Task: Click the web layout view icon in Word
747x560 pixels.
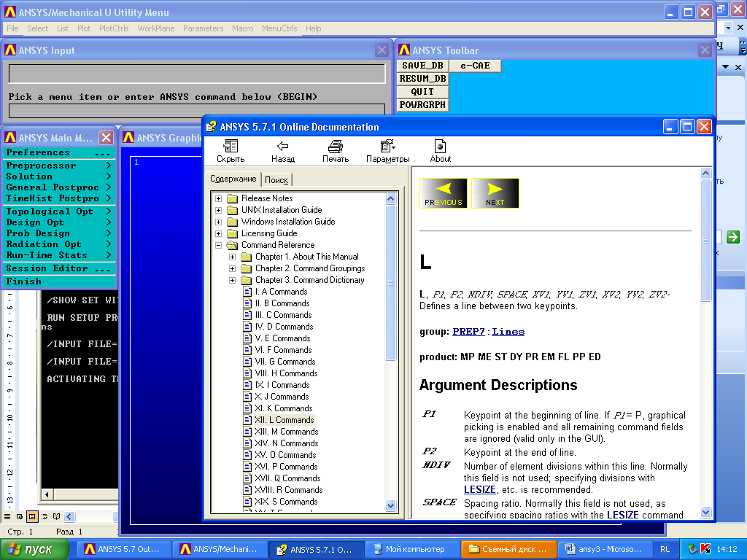Action: point(20,516)
